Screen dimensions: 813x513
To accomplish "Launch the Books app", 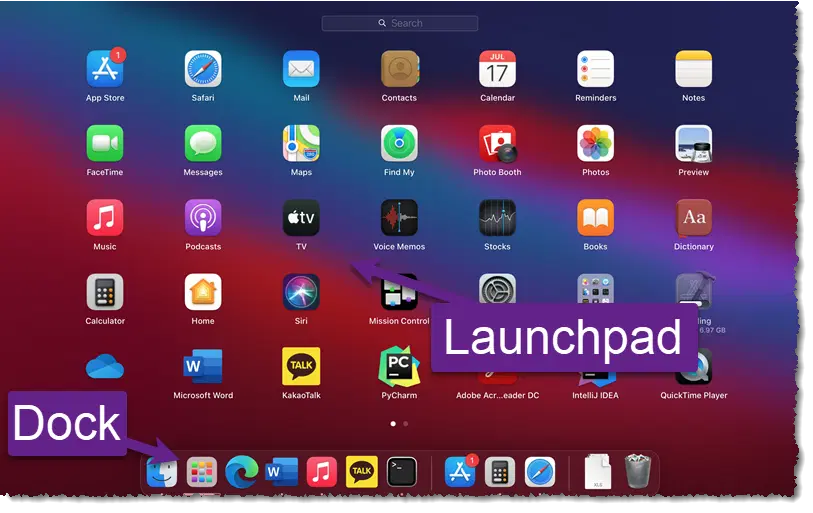I will 595,218.
